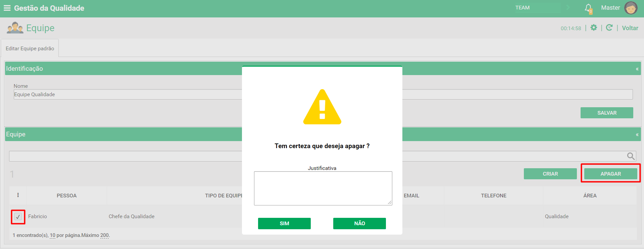644x249 pixels.
Task: Change the Máximo 200 value
Action: [105, 235]
